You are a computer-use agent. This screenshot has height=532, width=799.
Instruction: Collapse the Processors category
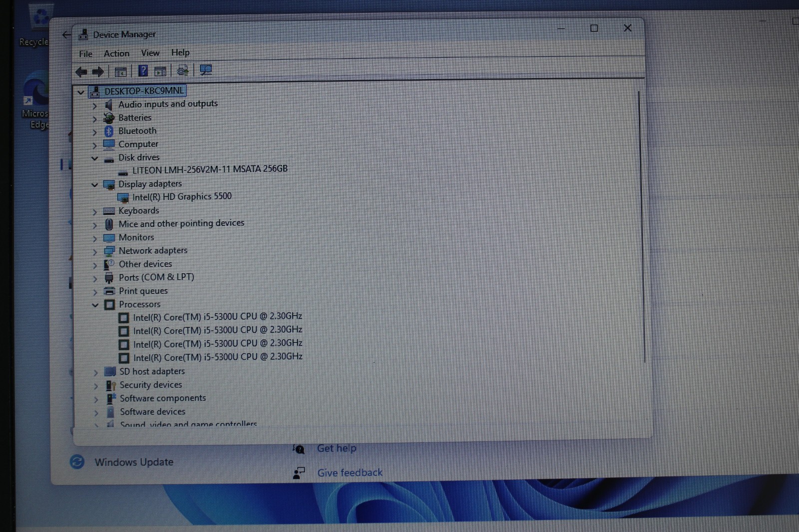click(95, 305)
